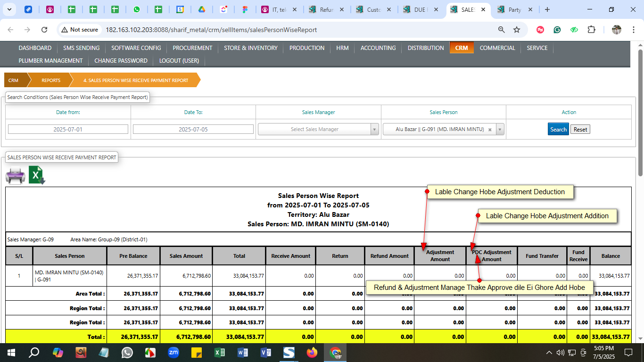Image resolution: width=644 pixels, height=362 pixels.
Task: Open browser extensions puzzle icon
Action: (x=591, y=30)
